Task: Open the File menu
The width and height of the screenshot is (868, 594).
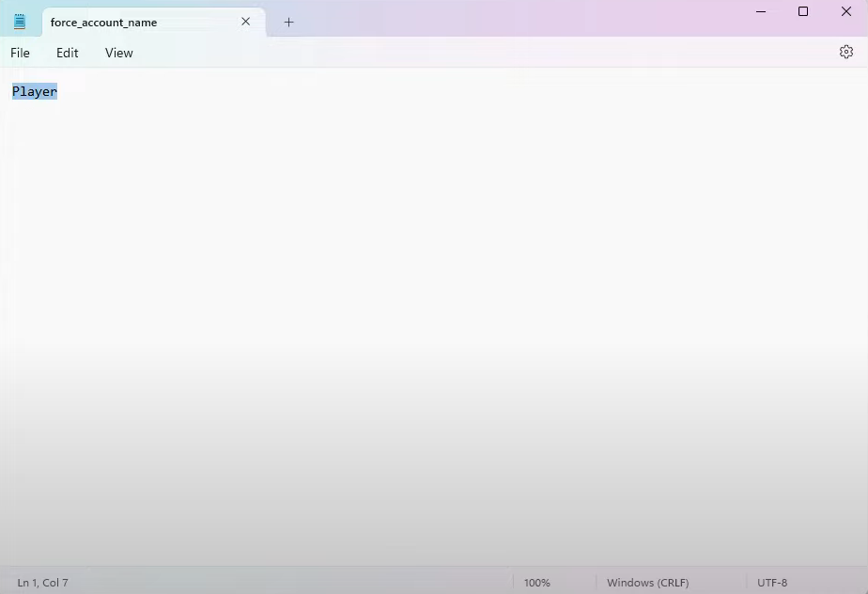Action: point(20,53)
